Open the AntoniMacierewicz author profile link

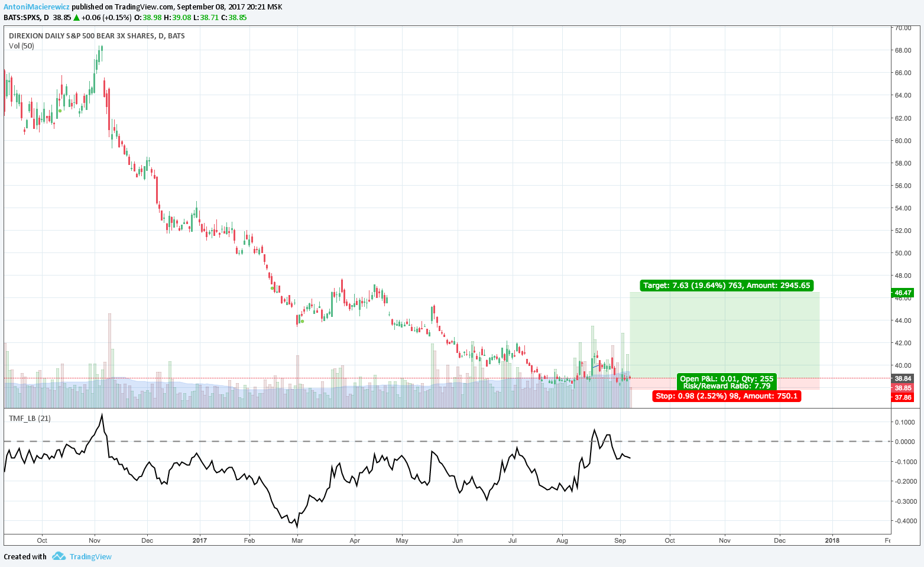coord(37,7)
